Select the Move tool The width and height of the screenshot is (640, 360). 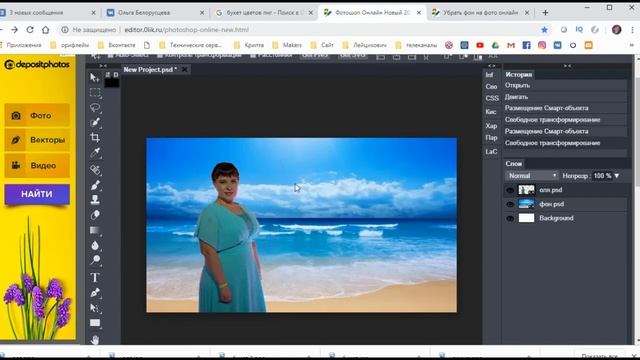[95, 78]
